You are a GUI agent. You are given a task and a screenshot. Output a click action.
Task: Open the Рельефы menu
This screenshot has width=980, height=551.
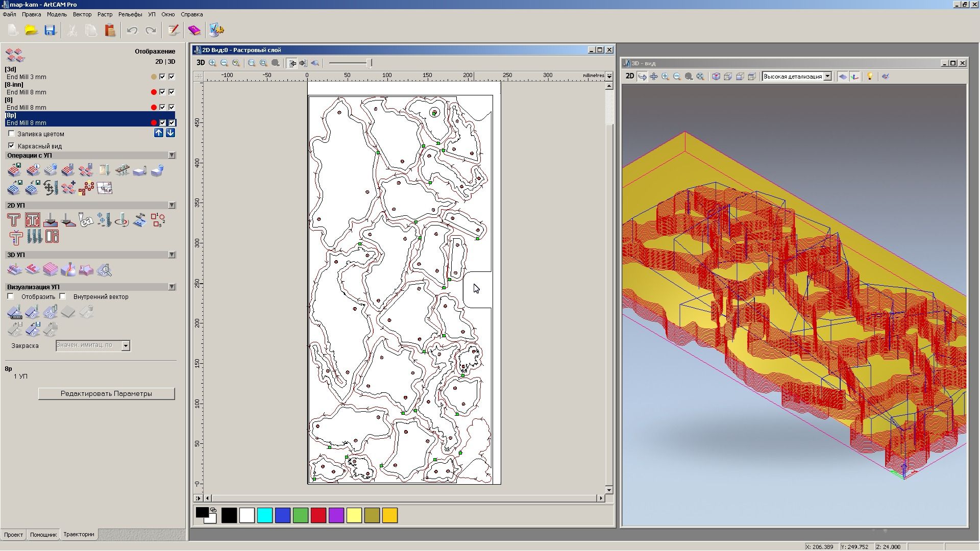pyautogui.click(x=130, y=14)
